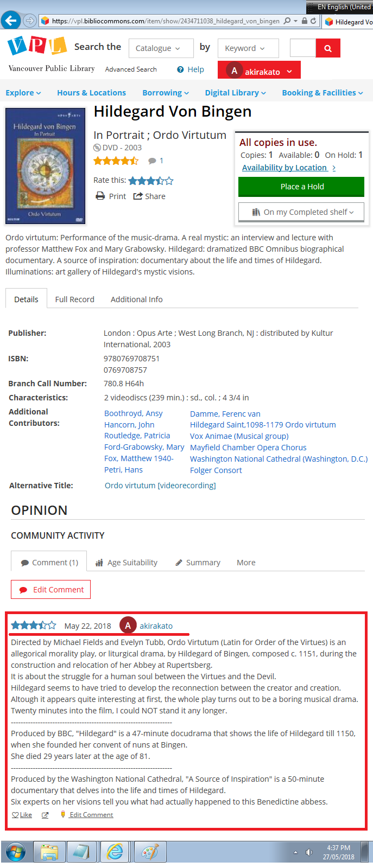Screen dimensions: 373x868
Task: Select the Comment (1) tab
Action: click(x=49, y=562)
